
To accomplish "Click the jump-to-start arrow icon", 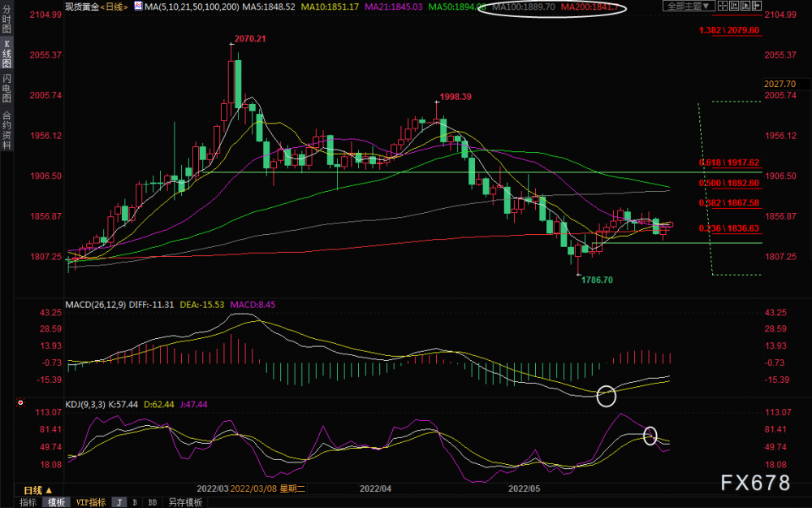I will click(x=734, y=6).
